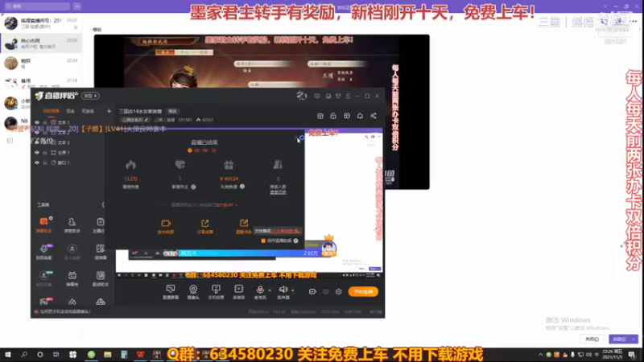Mute the microphone icon
The width and height of the screenshot is (644, 362).
(259, 290)
